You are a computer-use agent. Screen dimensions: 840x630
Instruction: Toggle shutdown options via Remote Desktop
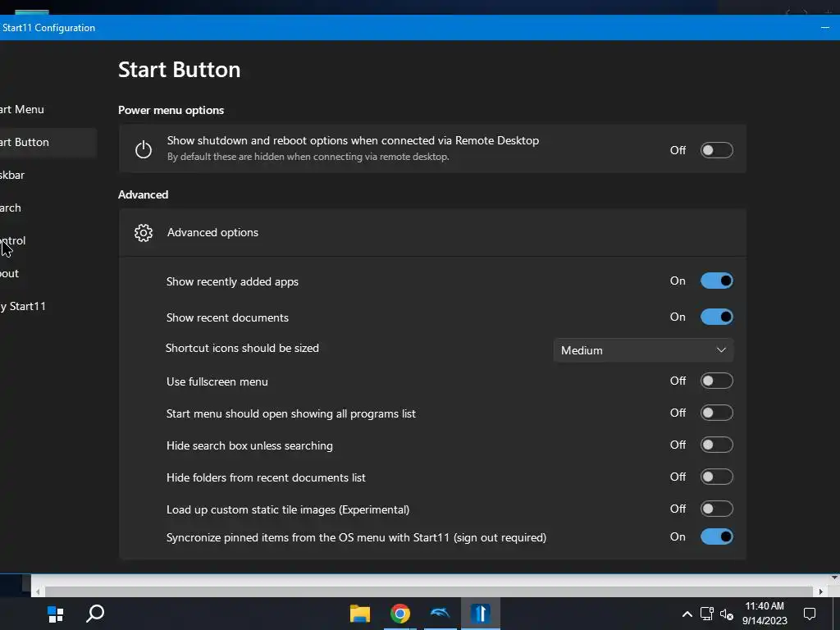pos(716,150)
